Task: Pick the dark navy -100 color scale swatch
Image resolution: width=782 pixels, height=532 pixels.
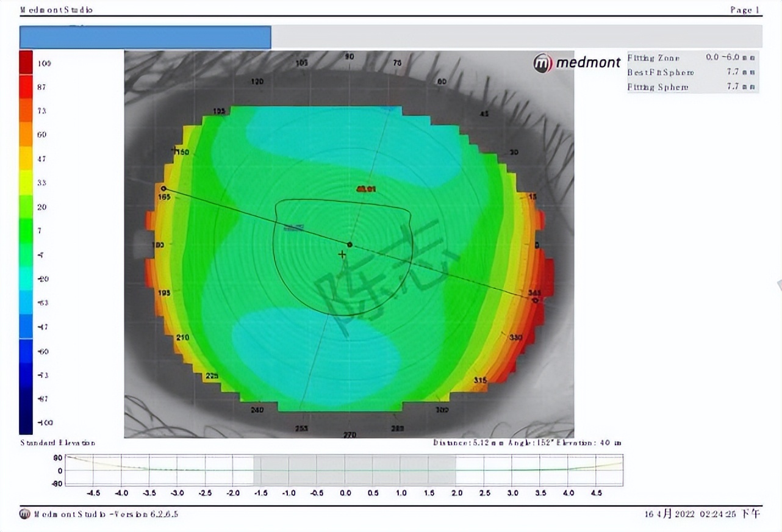Action: 26,422
